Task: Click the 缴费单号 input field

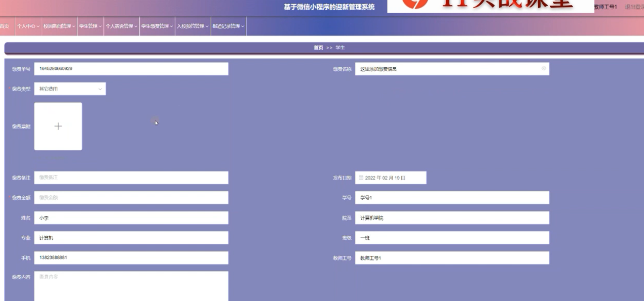Action: tap(131, 69)
